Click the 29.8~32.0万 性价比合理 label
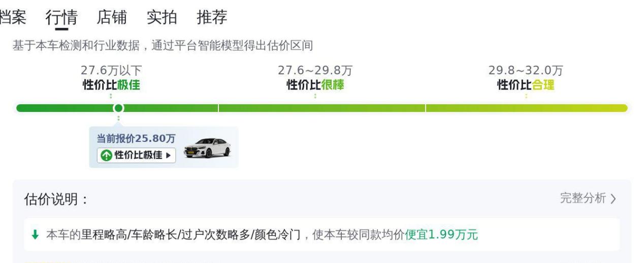 [526, 78]
